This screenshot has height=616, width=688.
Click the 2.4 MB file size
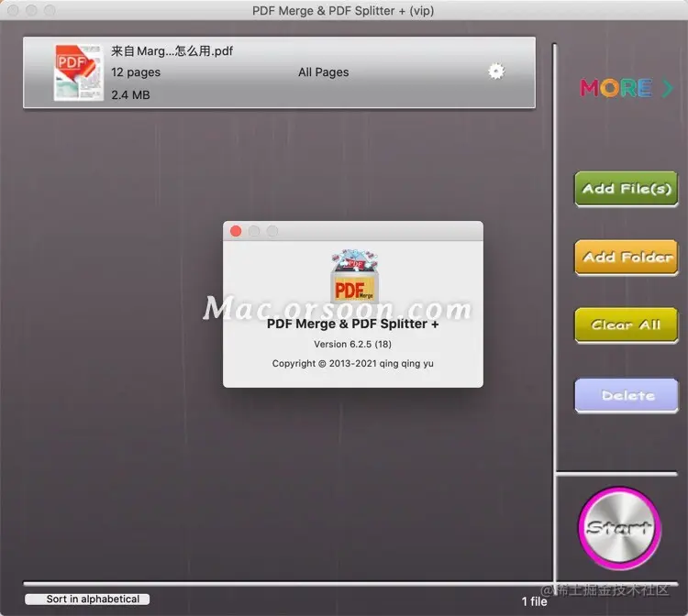pos(130,94)
